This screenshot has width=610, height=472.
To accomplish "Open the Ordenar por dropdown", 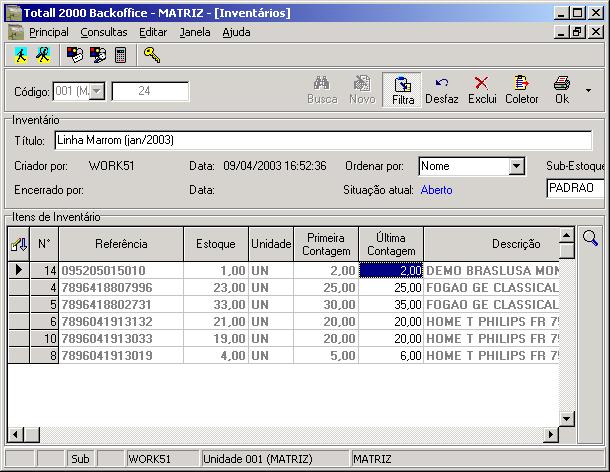I will click(516, 166).
